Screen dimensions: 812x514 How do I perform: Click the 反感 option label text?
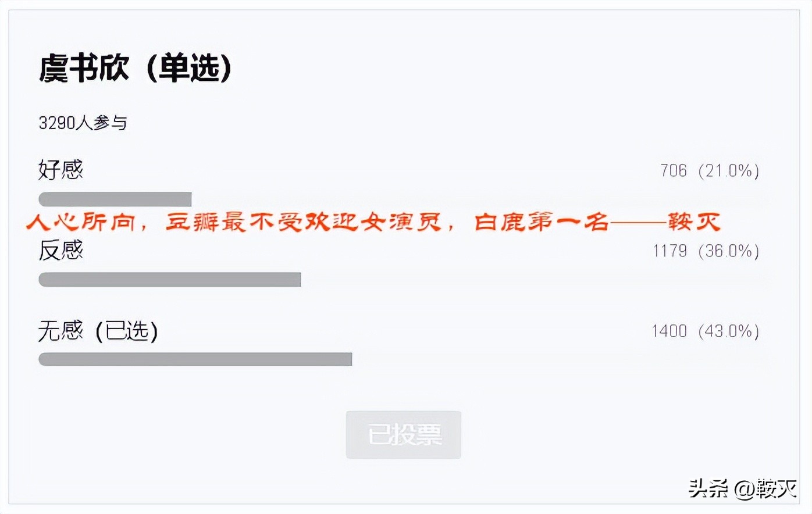tap(62, 251)
